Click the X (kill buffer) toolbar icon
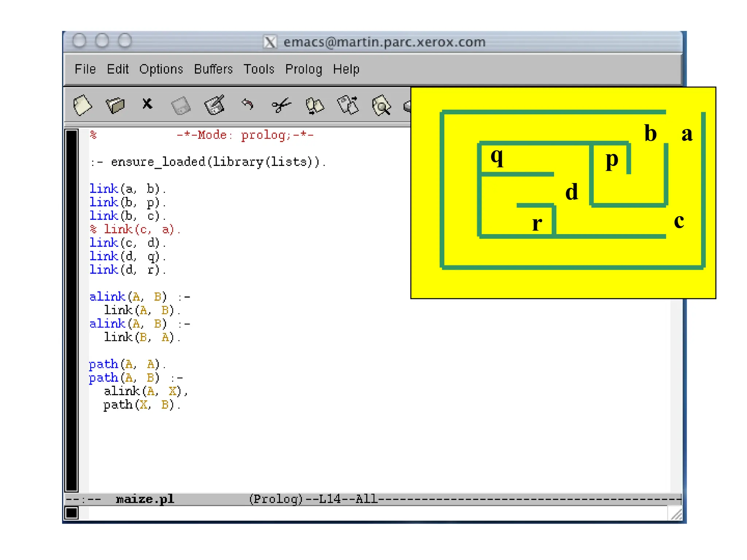Viewport: 747px width, 560px height. 147,104
